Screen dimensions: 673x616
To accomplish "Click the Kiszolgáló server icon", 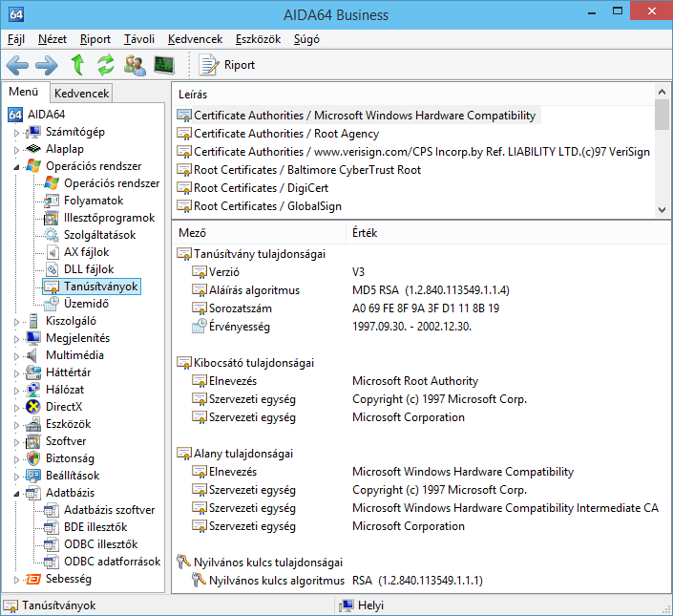I will tap(33, 321).
